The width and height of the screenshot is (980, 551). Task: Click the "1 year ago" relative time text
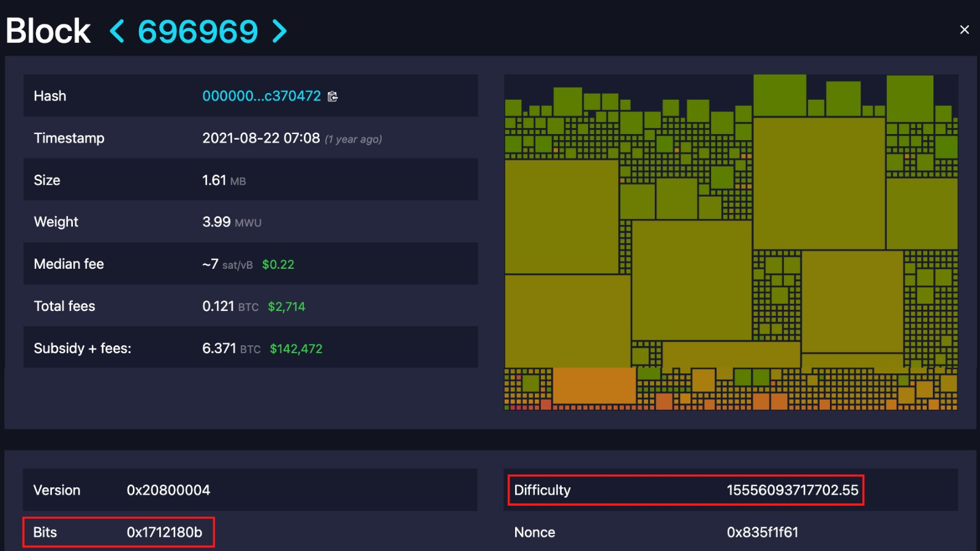(353, 140)
